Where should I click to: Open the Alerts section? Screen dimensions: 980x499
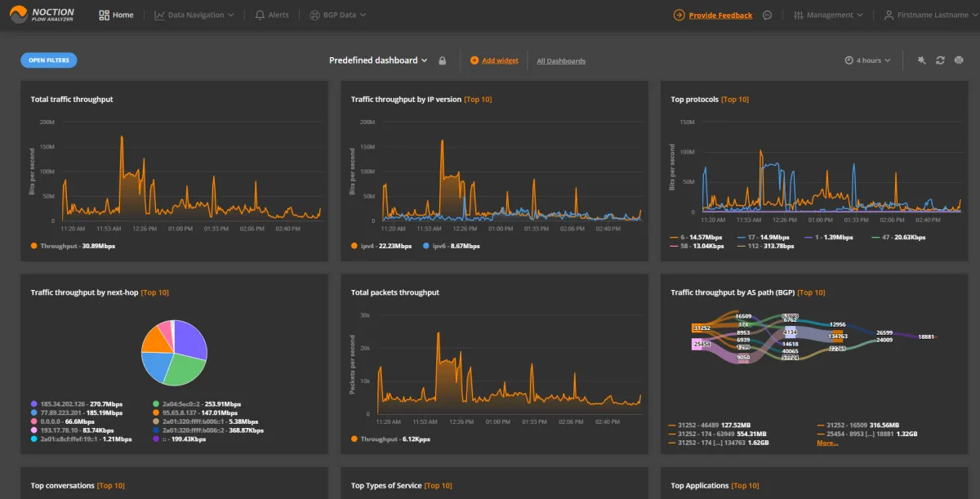coord(272,15)
